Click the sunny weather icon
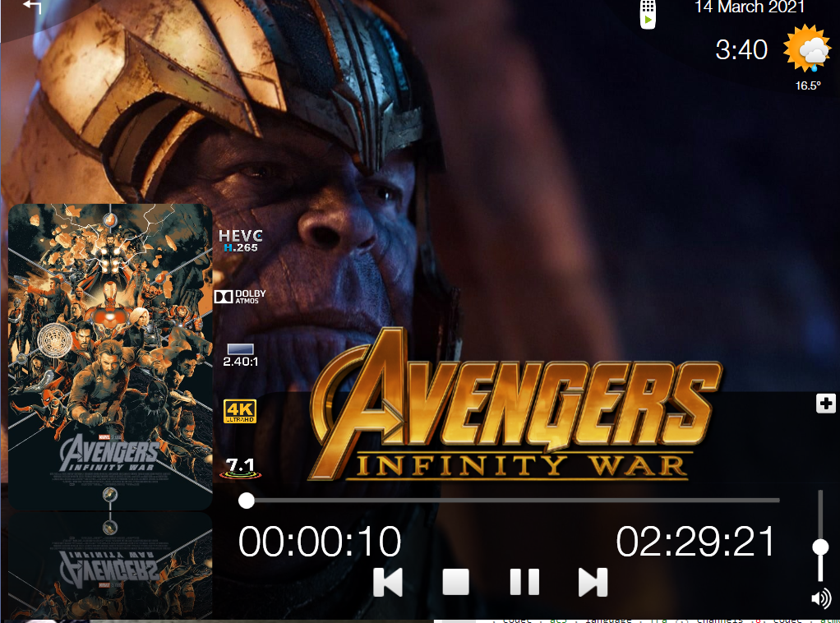This screenshot has width=840, height=623. click(x=807, y=48)
